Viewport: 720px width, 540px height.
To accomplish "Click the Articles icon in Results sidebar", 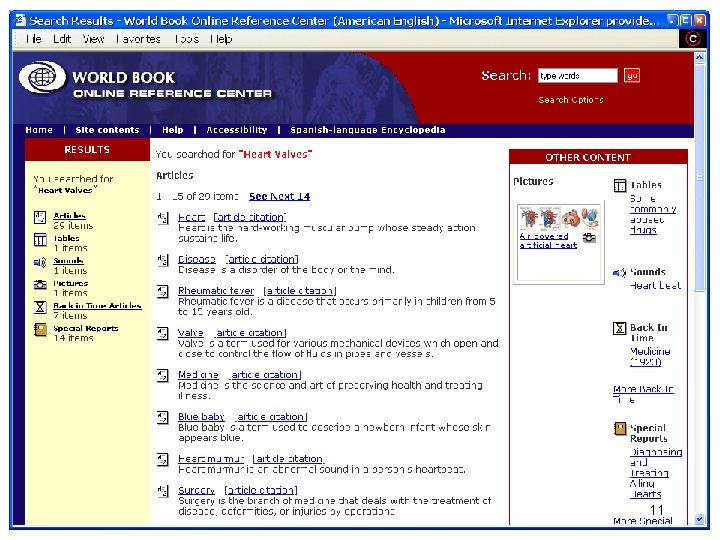I will [40, 217].
